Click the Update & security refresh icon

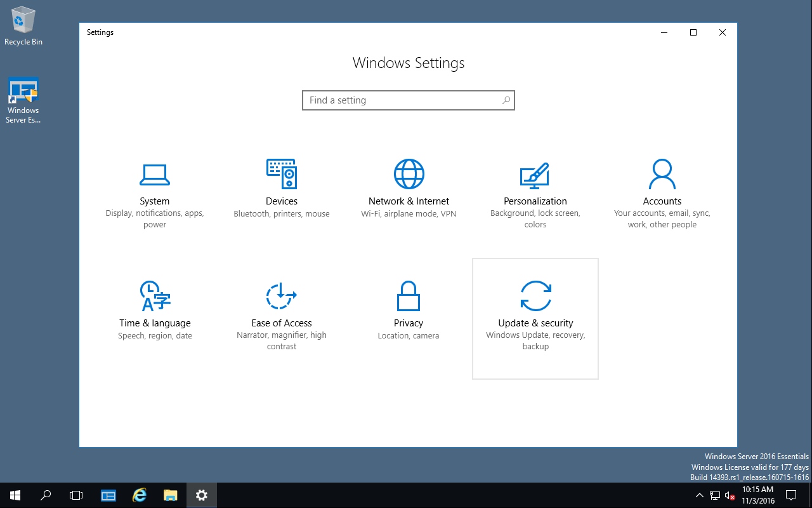535,296
